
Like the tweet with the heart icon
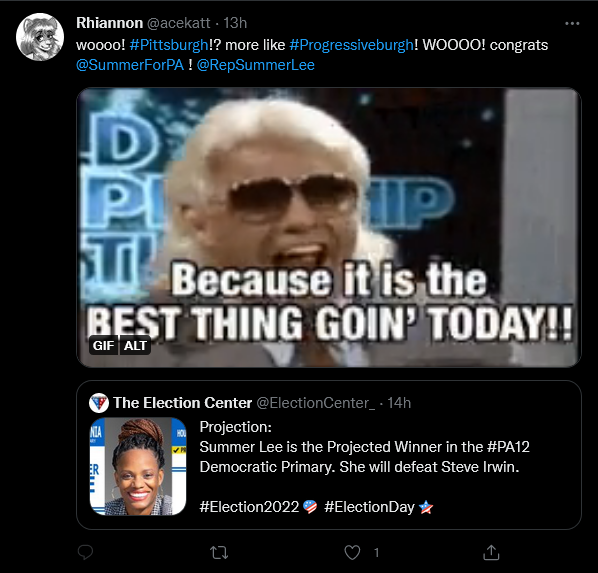352,552
